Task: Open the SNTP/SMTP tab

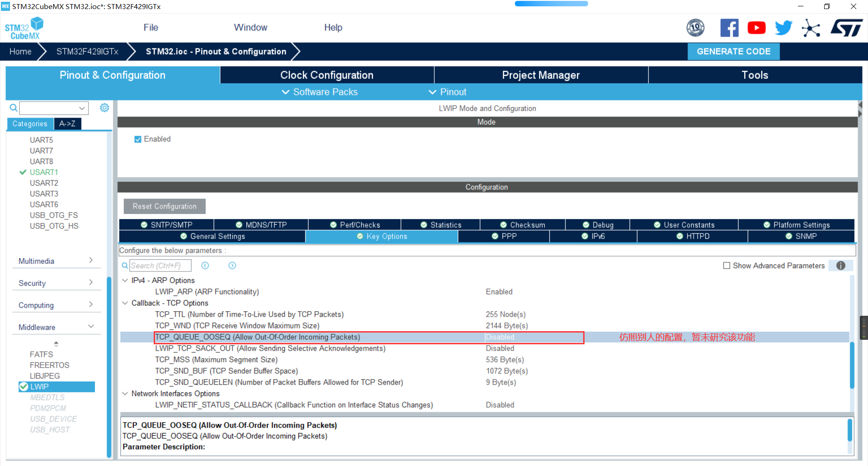Action: coord(166,225)
